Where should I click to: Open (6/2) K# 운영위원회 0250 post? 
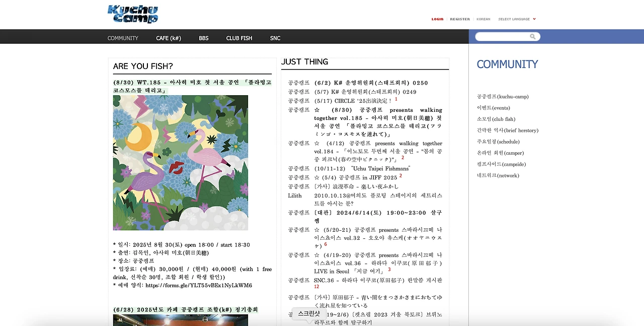click(371, 83)
